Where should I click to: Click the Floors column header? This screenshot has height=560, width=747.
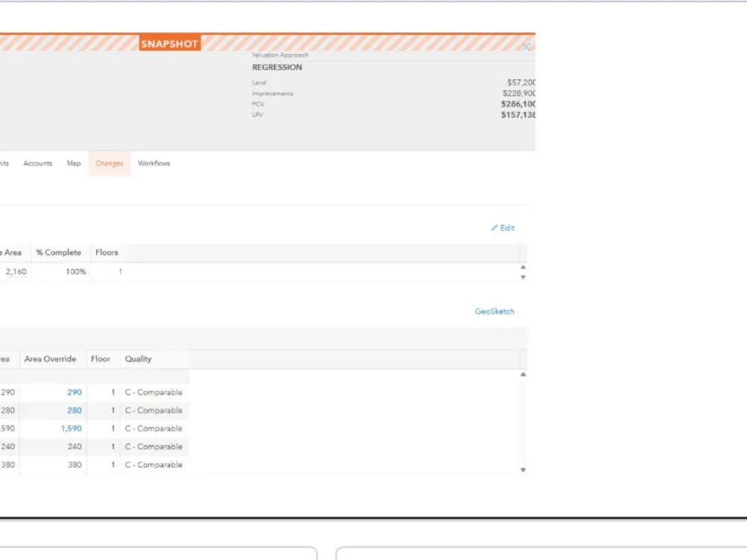[107, 252]
